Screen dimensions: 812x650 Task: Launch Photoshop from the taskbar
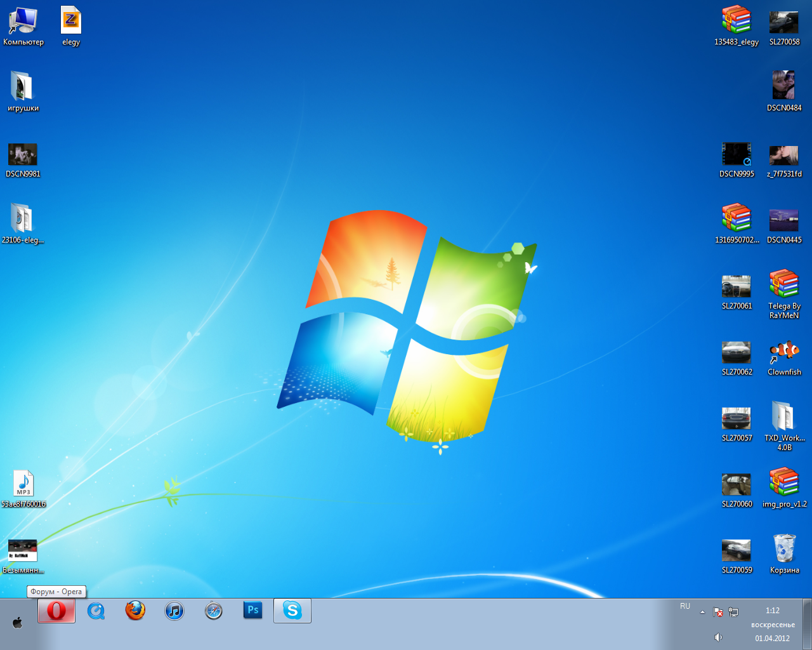point(253,611)
